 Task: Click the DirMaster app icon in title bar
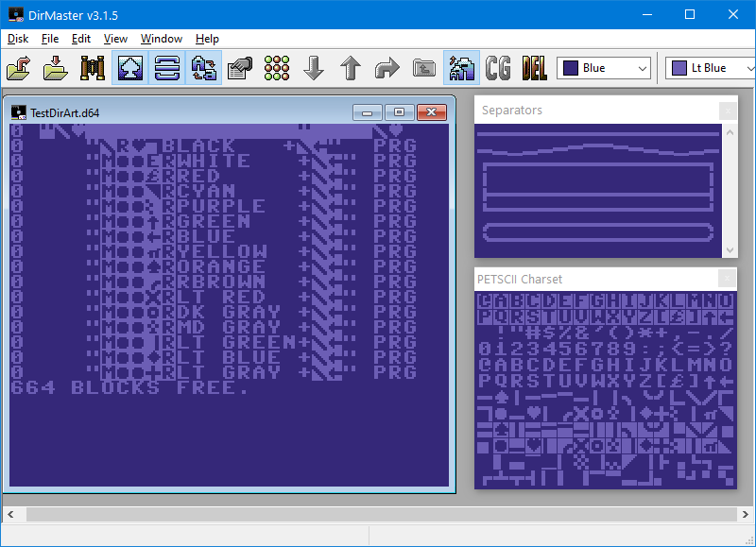pos(16,15)
